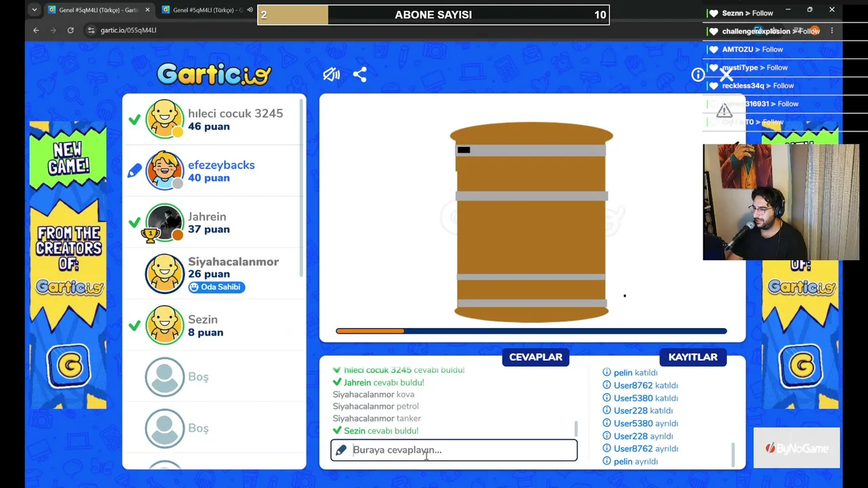Click 'Jahrein cevabı buldu!' message

pos(378,382)
